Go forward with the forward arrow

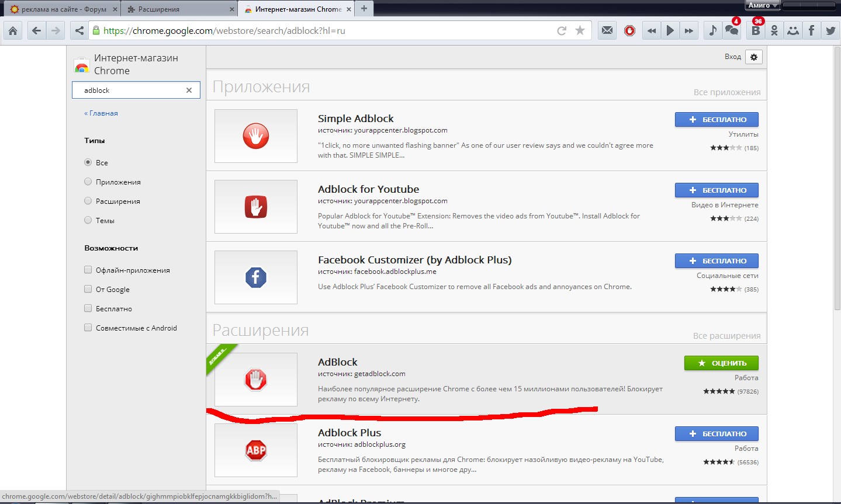pos(56,30)
